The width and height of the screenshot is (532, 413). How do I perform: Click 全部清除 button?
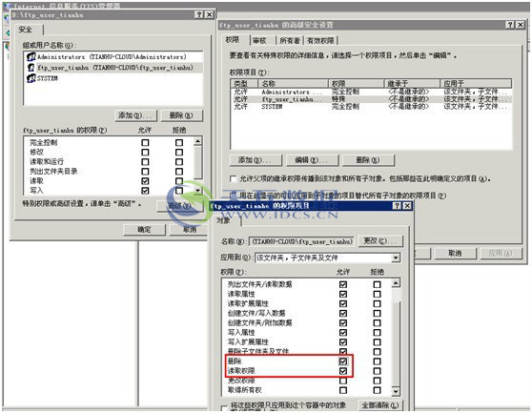[x=380, y=404]
